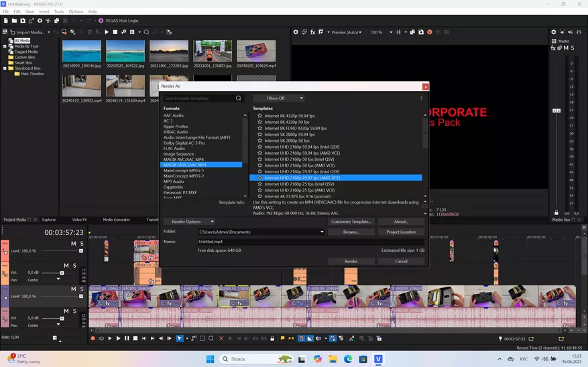Open the Folder path dropdown

click(x=322, y=232)
